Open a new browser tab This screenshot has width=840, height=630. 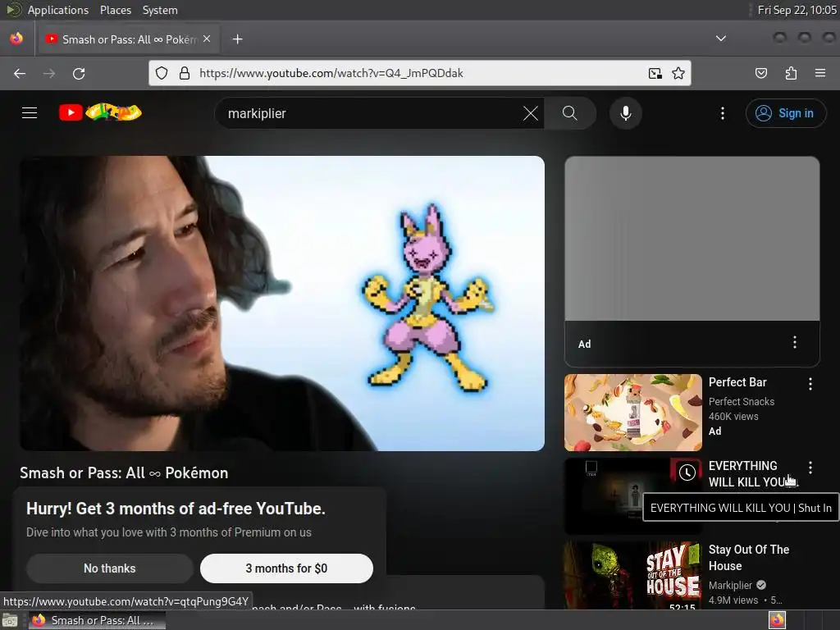(x=238, y=39)
